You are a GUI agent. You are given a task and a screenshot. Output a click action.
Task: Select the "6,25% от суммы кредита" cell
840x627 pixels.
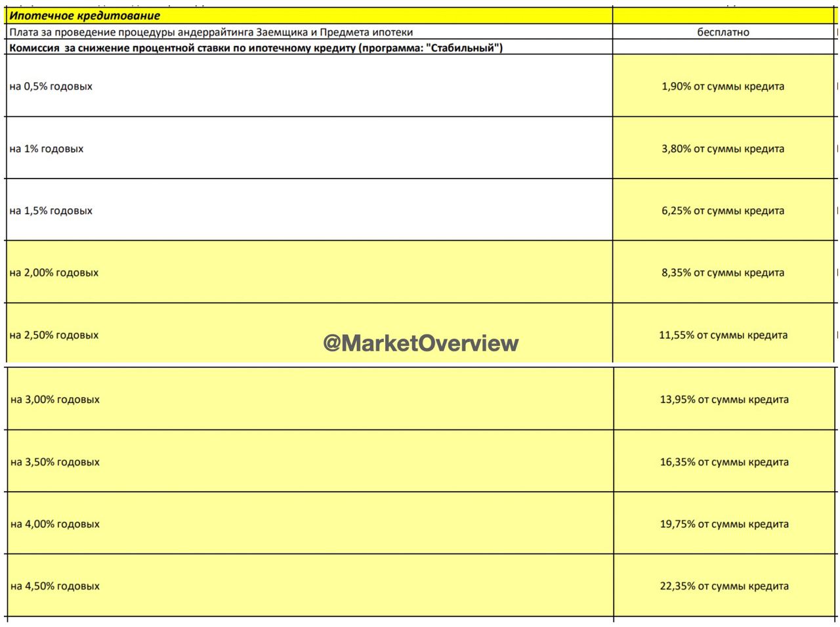tap(723, 211)
